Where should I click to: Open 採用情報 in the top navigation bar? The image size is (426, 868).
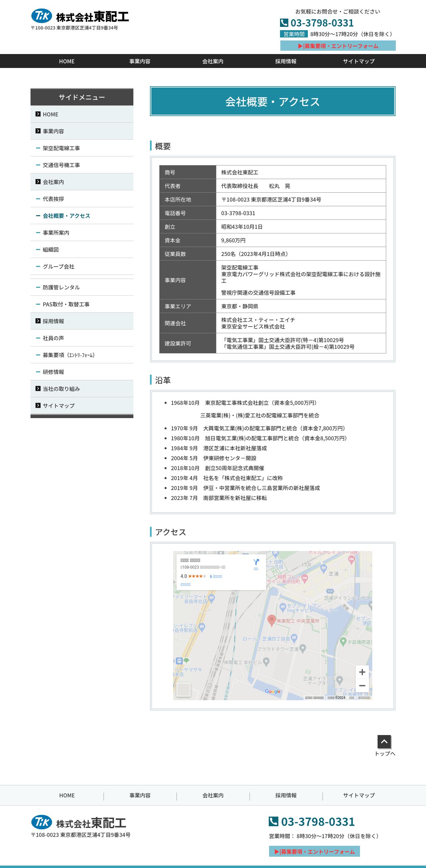[286, 61]
